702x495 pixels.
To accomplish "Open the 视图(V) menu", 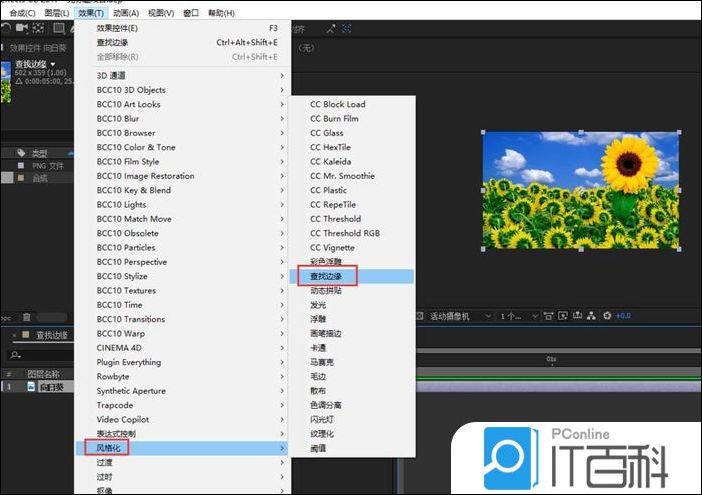I will (161, 13).
